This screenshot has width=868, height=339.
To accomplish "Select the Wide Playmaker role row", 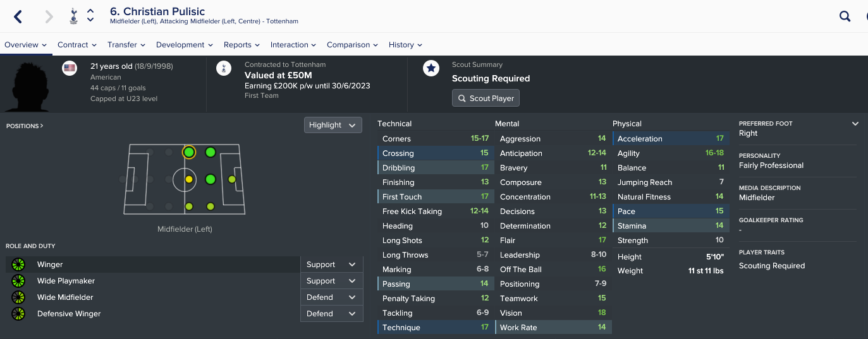I will click(153, 281).
